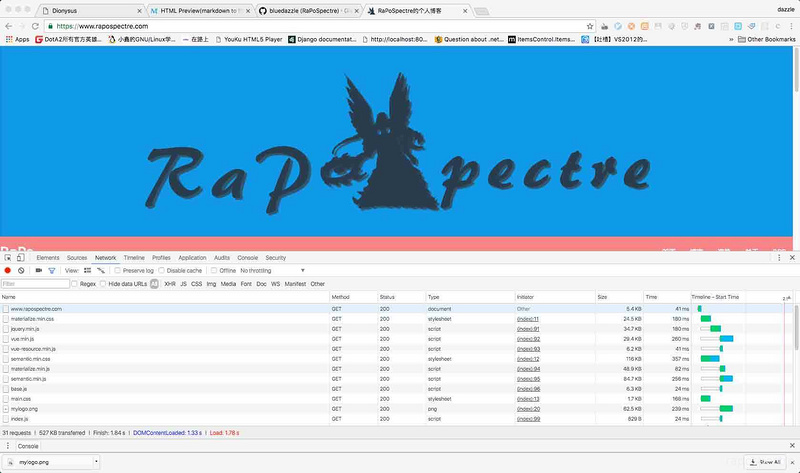The width and height of the screenshot is (800, 473).
Task: Click in the network Filter input field
Action: click(35, 284)
